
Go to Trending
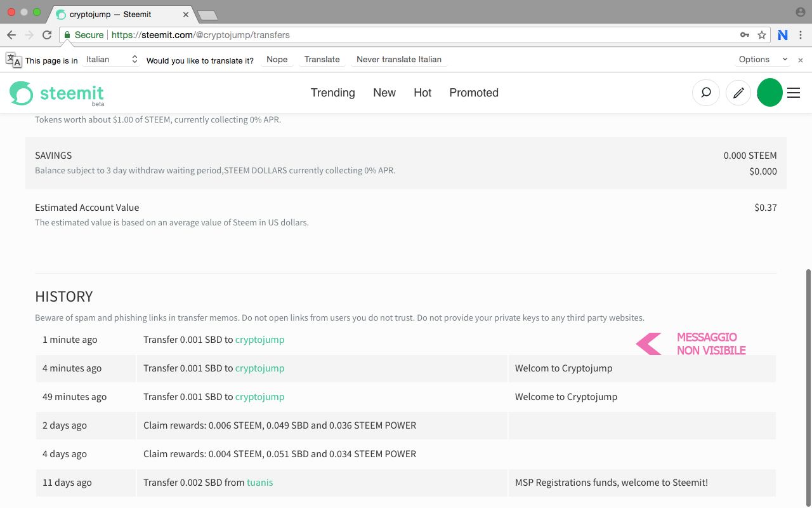[x=332, y=93]
